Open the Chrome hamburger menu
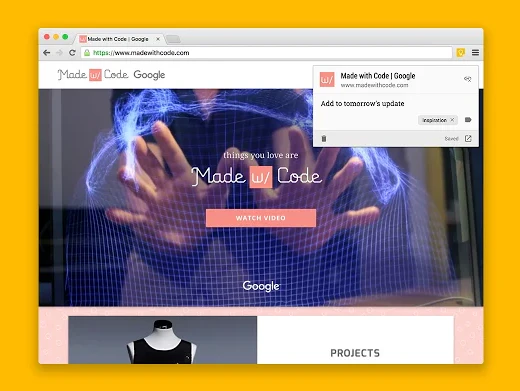 (x=475, y=52)
